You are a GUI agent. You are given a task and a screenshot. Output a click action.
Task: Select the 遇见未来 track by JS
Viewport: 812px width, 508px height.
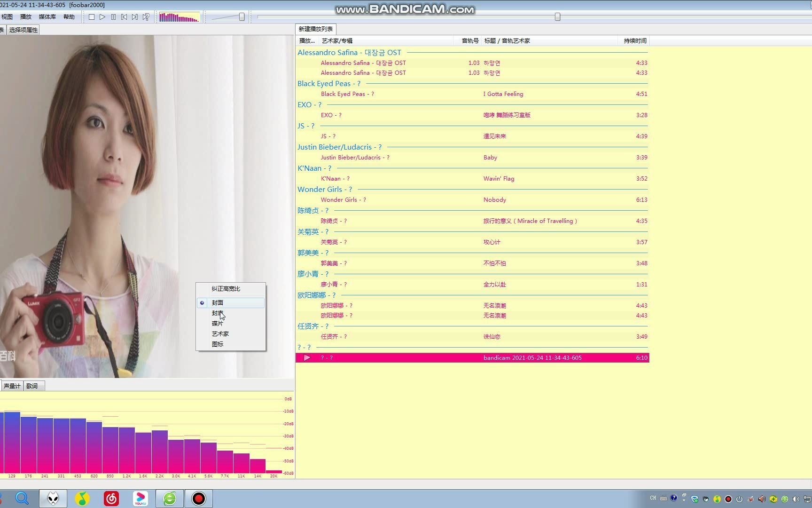472,136
